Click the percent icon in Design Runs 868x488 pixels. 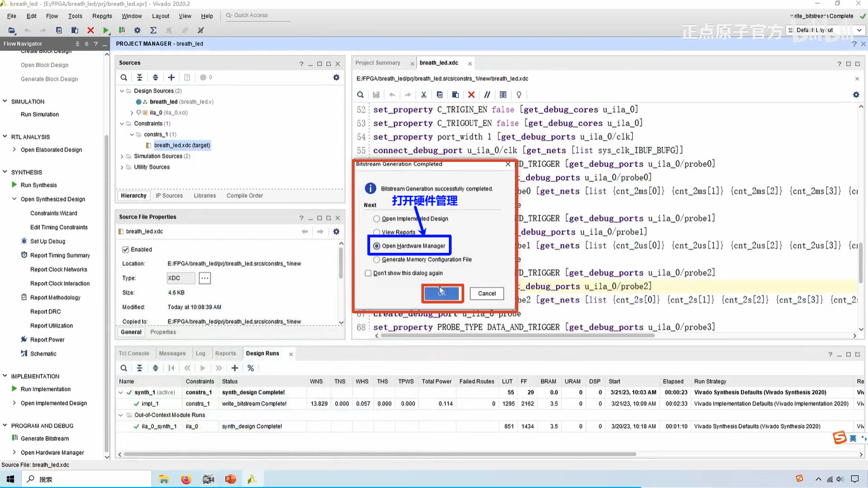click(x=251, y=368)
